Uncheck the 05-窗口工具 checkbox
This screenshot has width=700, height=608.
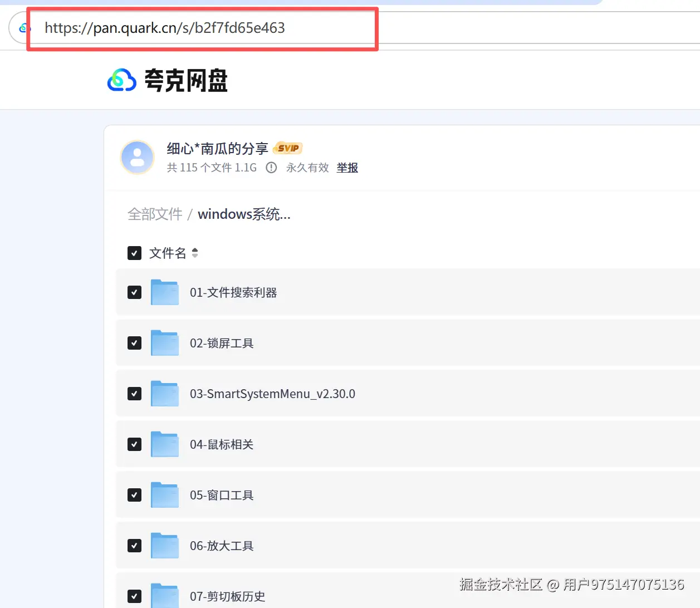coord(134,495)
